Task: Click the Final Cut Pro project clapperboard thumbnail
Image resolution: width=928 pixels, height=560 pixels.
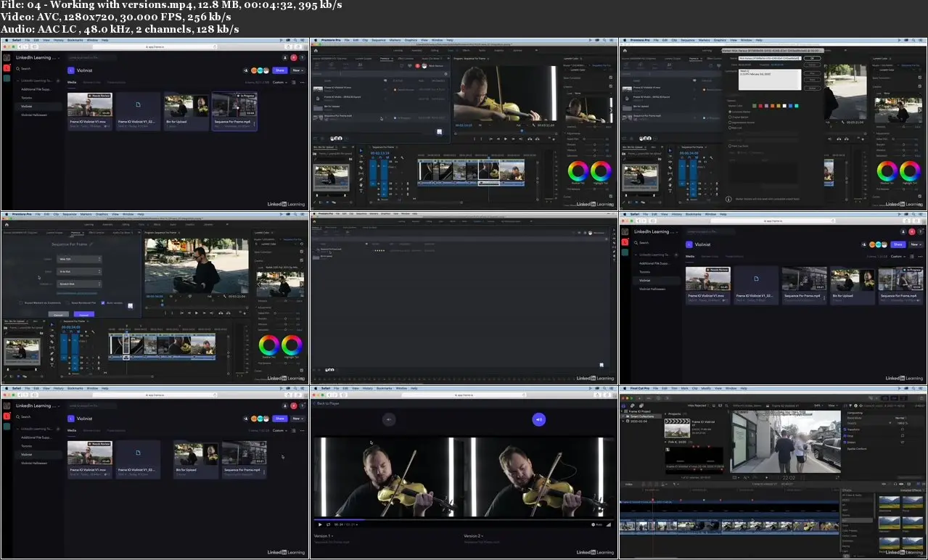Action: 677,429
